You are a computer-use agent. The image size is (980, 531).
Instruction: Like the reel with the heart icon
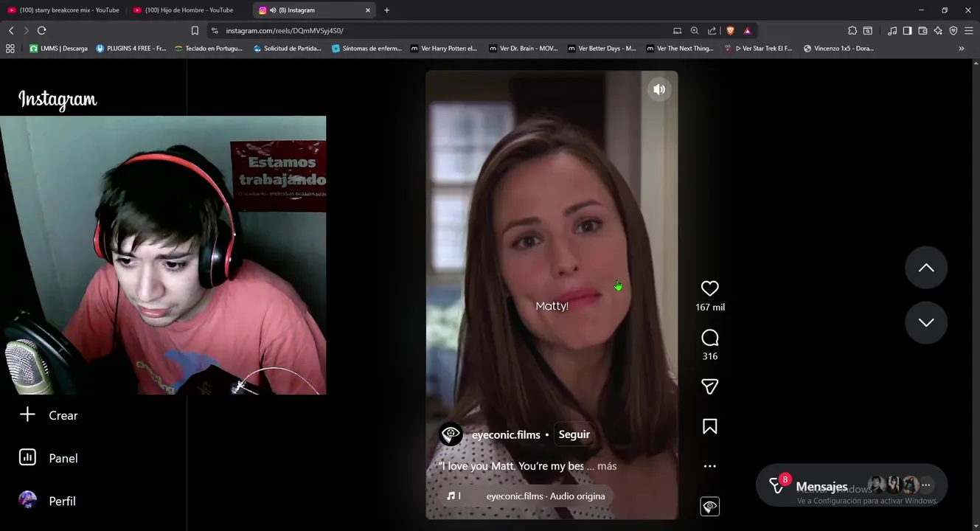(709, 288)
